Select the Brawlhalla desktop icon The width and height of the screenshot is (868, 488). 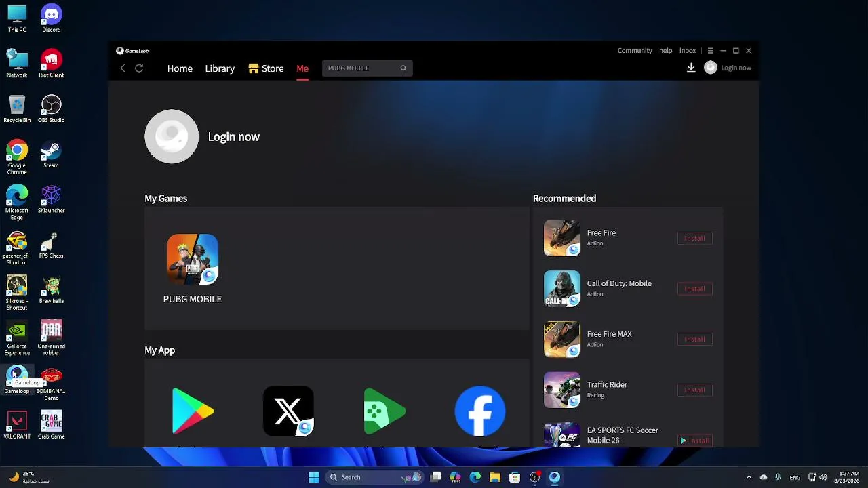(52, 290)
